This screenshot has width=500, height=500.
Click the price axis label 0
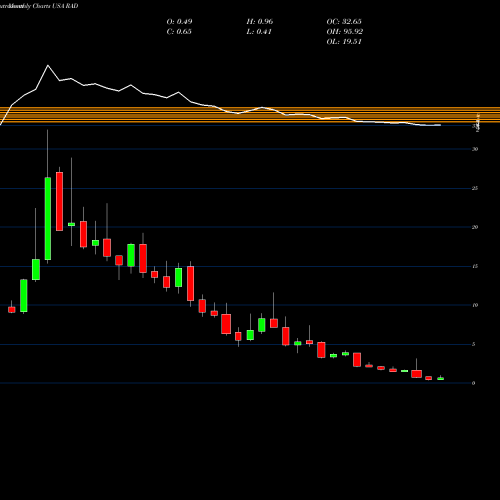[x=473, y=383]
